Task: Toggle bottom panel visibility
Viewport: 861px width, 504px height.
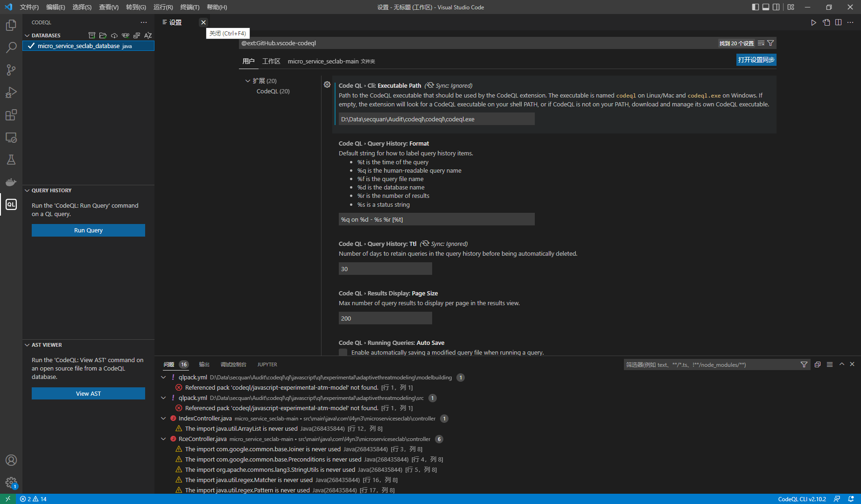Action: click(766, 7)
